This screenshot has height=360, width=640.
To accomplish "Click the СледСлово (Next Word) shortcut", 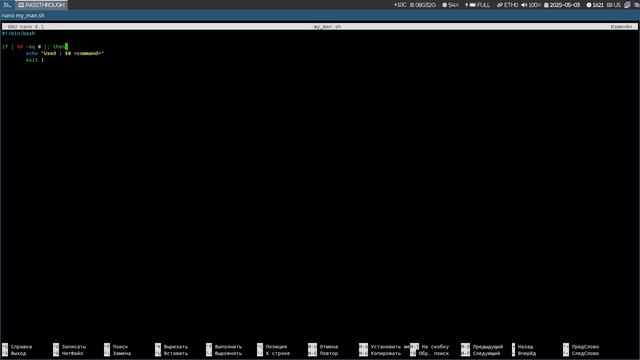I will click(581, 353).
